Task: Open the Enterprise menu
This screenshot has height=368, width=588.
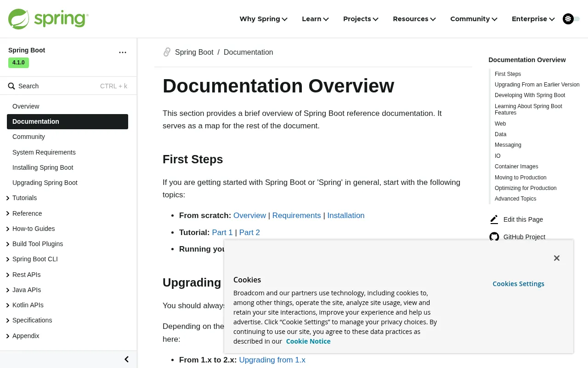Action: tap(533, 19)
